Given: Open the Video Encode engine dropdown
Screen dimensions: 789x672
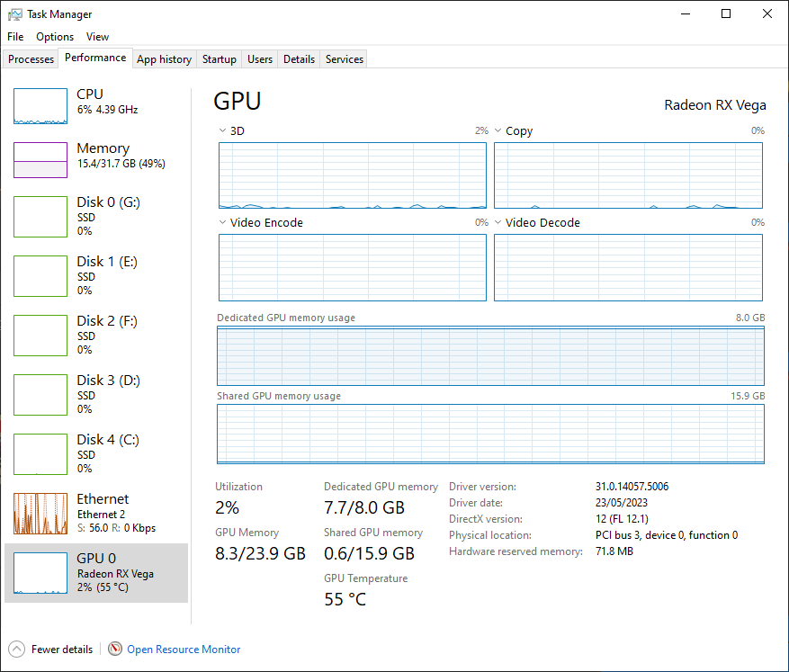Looking at the screenshot, I should pyautogui.click(x=223, y=222).
